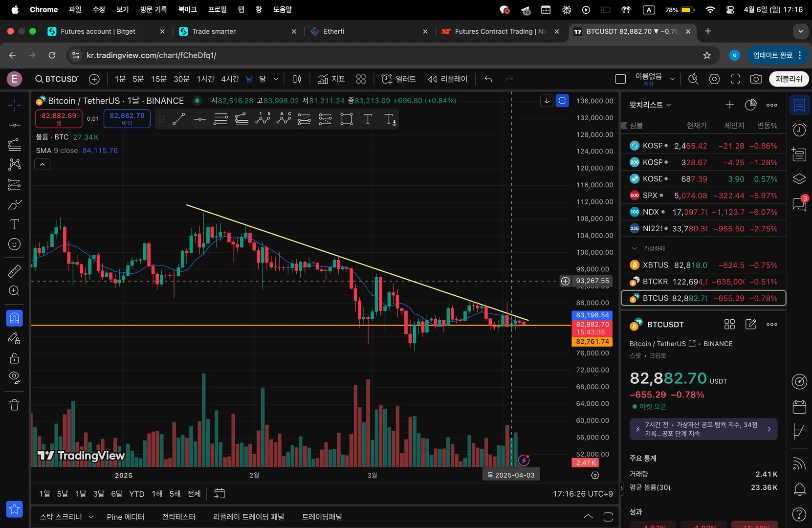
Task: Open the chat panel with notification badge
Action: pyautogui.click(x=799, y=204)
